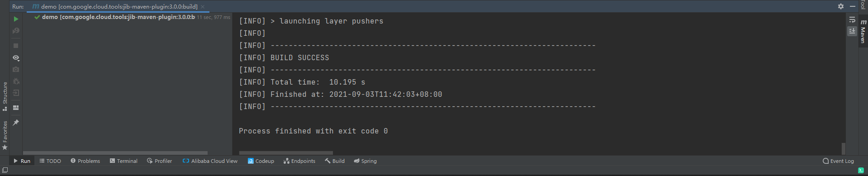Open the Maven side tool window
Image resolution: width=868 pixels, height=176 pixels.
tap(863, 31)
